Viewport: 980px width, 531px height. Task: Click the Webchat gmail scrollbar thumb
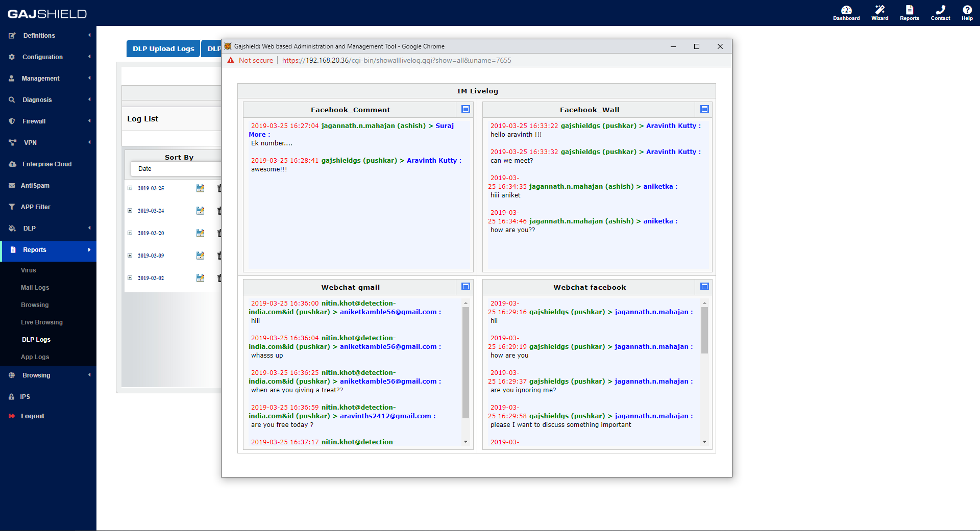point(465,362)
